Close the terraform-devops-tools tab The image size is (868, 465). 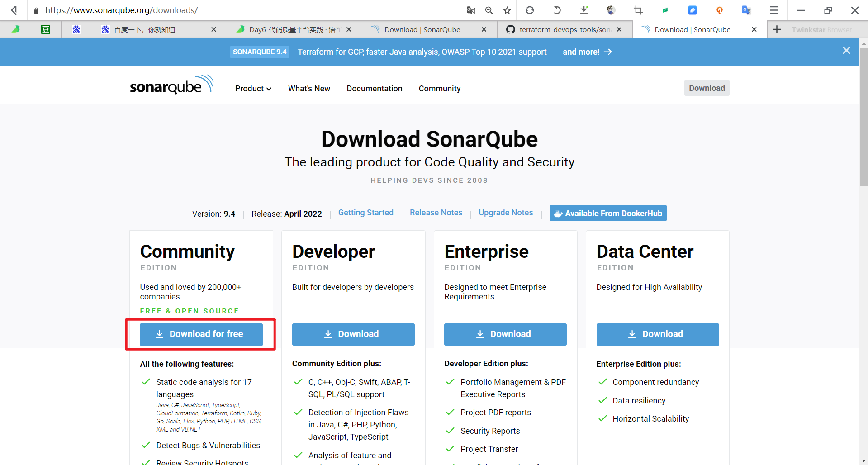pos(619,29)
